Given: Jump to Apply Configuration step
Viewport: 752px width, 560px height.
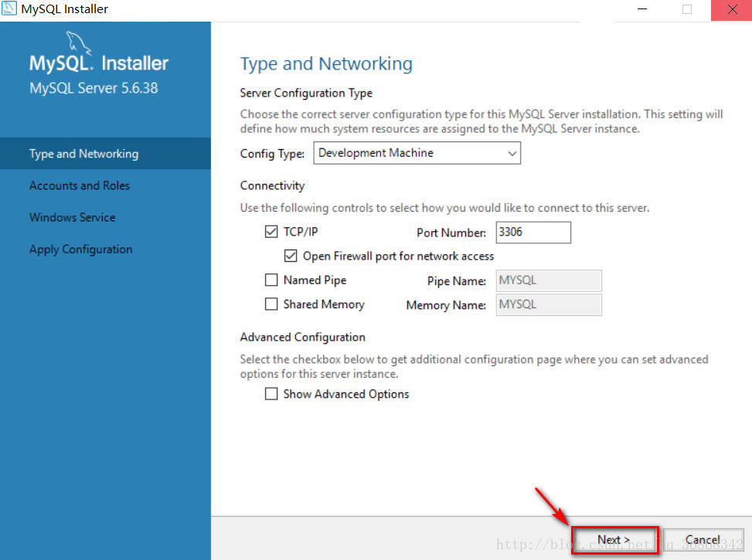Looking at the screenshot, I should pos(80,249).
